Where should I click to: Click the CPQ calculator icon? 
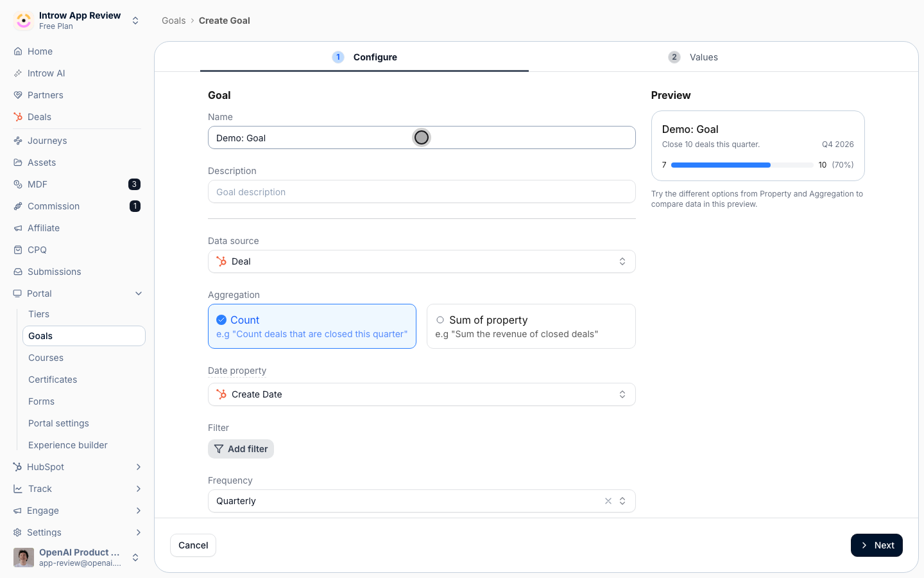18,250
